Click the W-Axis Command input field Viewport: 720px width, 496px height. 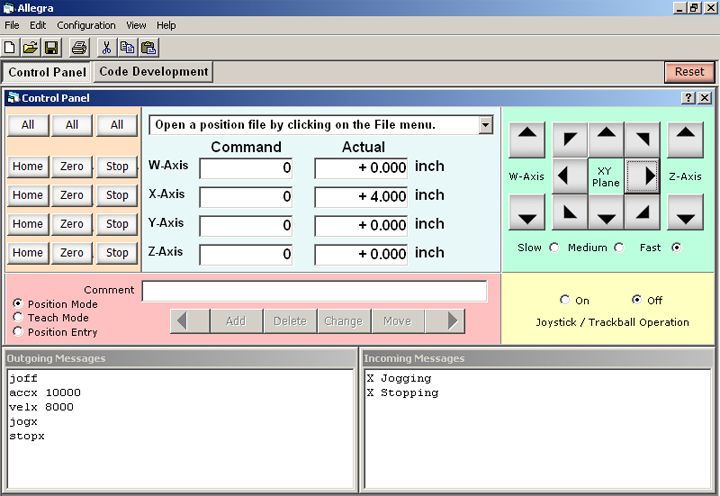point(246,168)
